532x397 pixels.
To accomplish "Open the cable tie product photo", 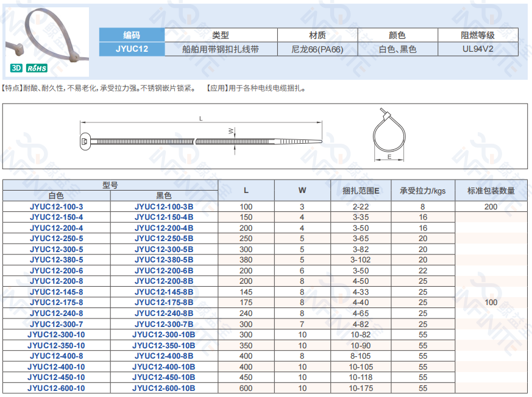I will [x=47, y=41].
